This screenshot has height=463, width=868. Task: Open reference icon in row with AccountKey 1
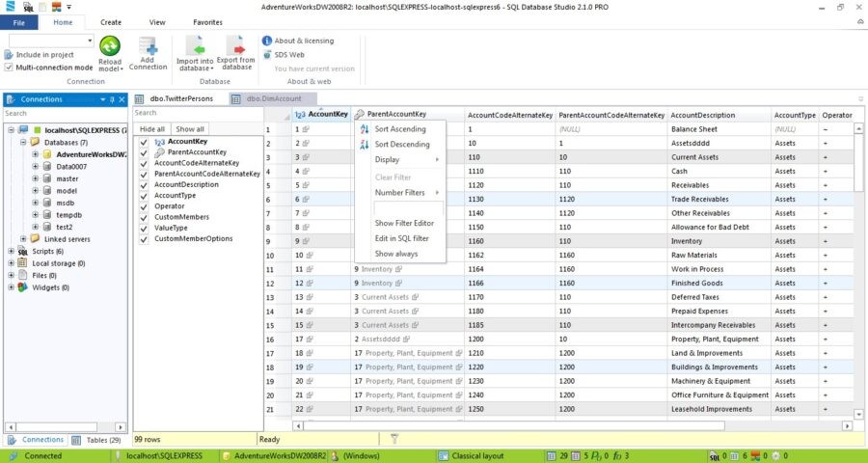point(306,129)
